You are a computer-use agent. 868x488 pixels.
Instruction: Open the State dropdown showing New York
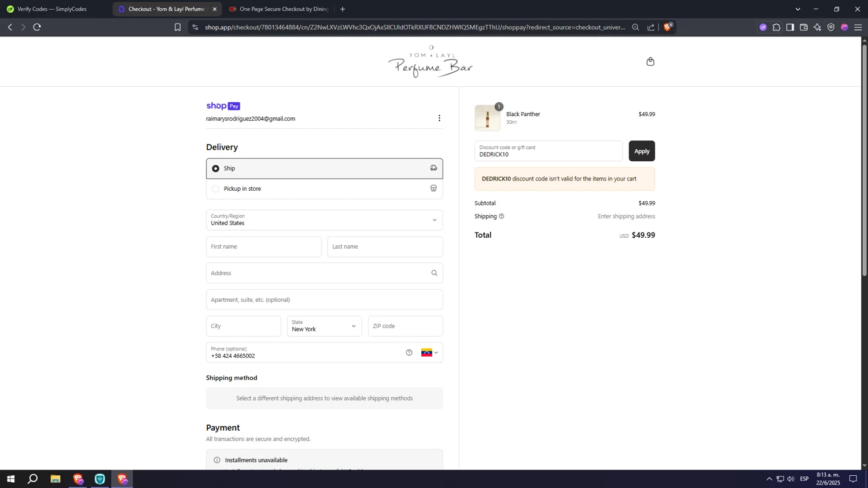pos(325,326)
